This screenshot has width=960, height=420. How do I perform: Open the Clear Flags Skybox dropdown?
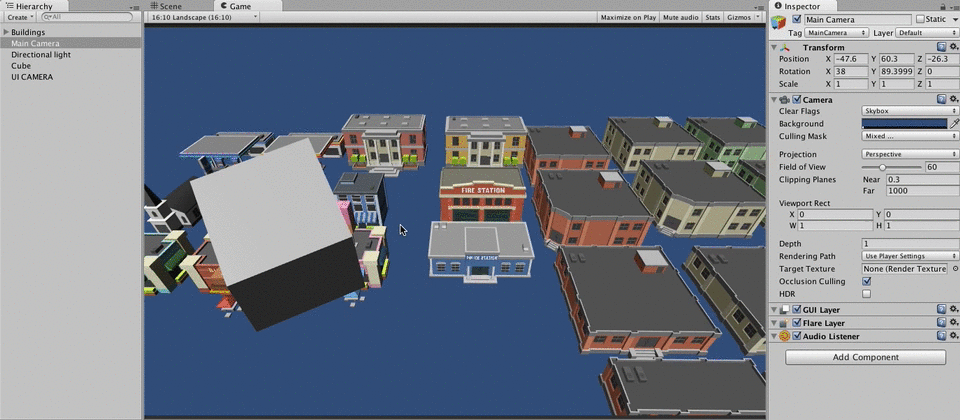(x=909, y=111)
